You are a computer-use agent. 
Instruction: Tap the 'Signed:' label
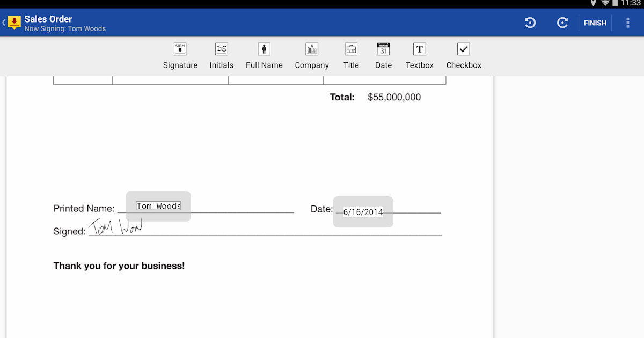69,232
